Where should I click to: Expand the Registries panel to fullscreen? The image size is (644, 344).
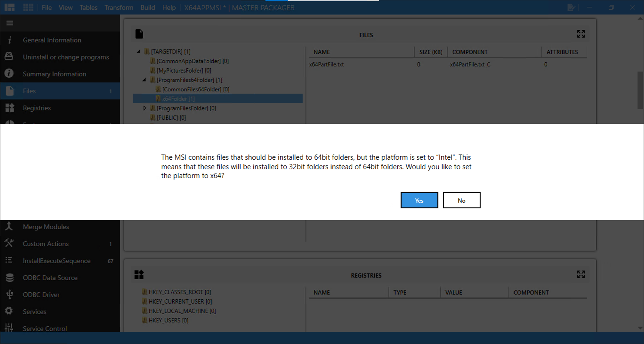(581, 274)
